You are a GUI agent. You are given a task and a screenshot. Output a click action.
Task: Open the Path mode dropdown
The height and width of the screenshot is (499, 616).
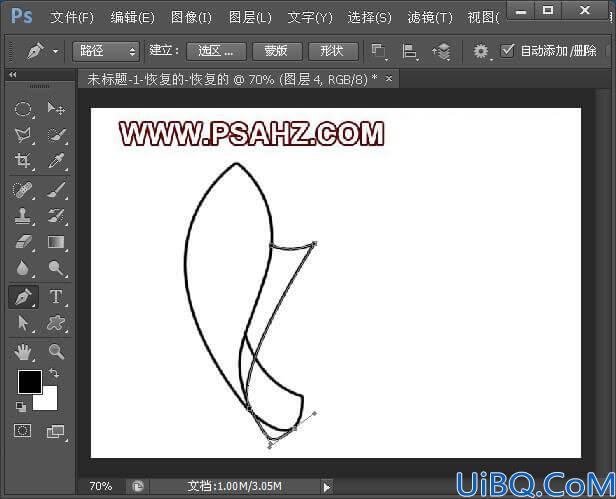click(x=106, y=51)
